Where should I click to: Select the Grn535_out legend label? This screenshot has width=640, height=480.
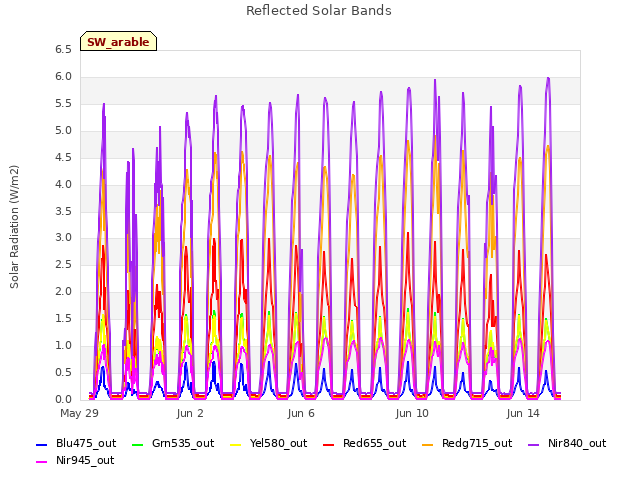183,443
